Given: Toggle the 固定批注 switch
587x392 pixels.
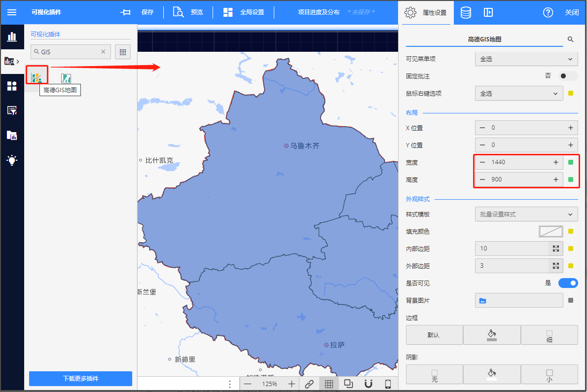Looking at the screenshot, I should (x=568, y=76).
